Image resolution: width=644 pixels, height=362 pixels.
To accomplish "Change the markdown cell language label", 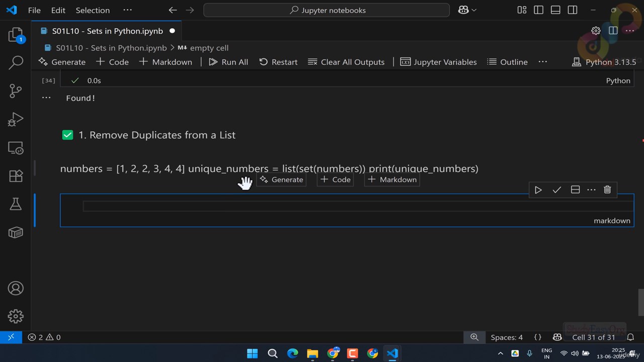I will point(612,221).
